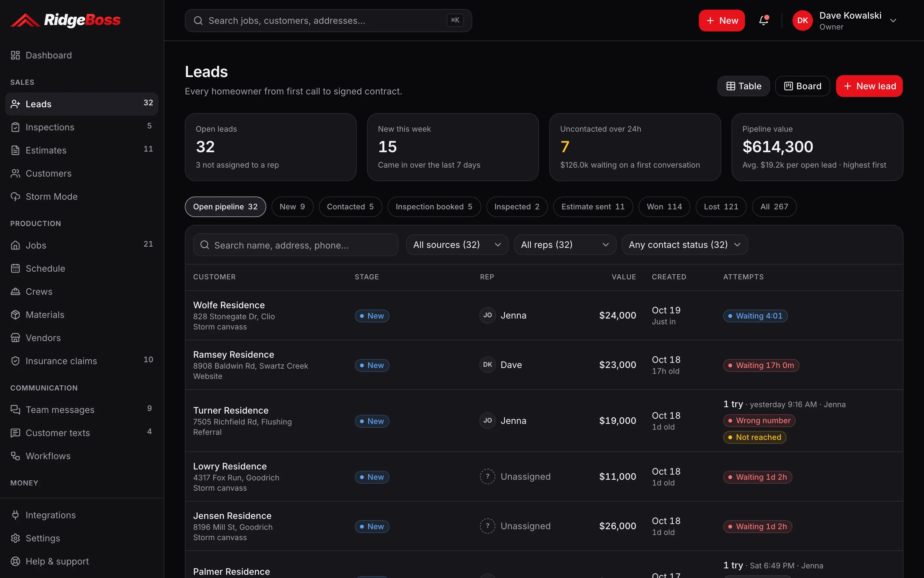The image size is (924, 578).
Task: Select the Inspection booked filter tab
Action: [x=434, y=207]
